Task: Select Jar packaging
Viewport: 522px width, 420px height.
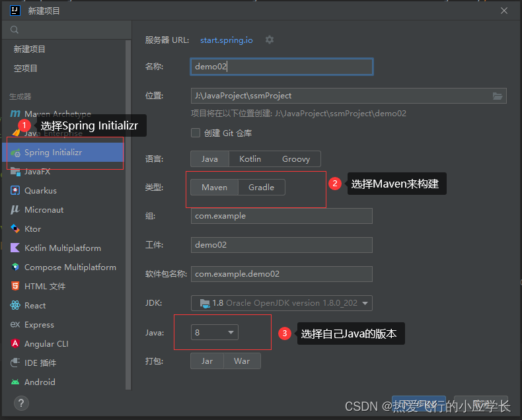Action: tap(207, 361)
